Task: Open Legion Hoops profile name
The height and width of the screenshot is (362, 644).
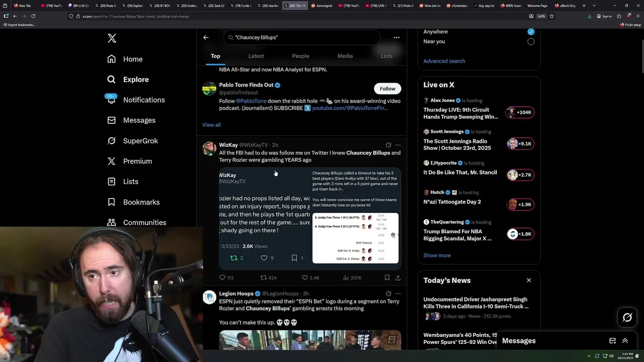Action: tap(236, 294)
